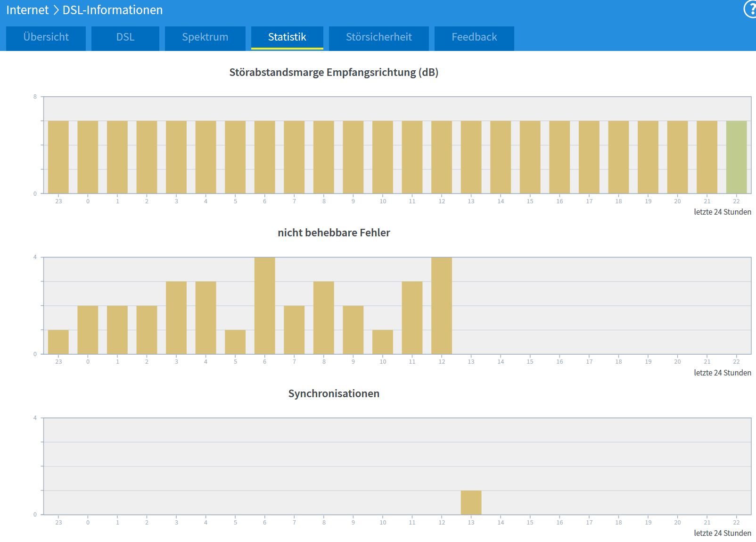Click the hour 10 bar in nicht behebbare Fehler chart
The height and width of the screenshot is (542, 756).
(383, 342)
